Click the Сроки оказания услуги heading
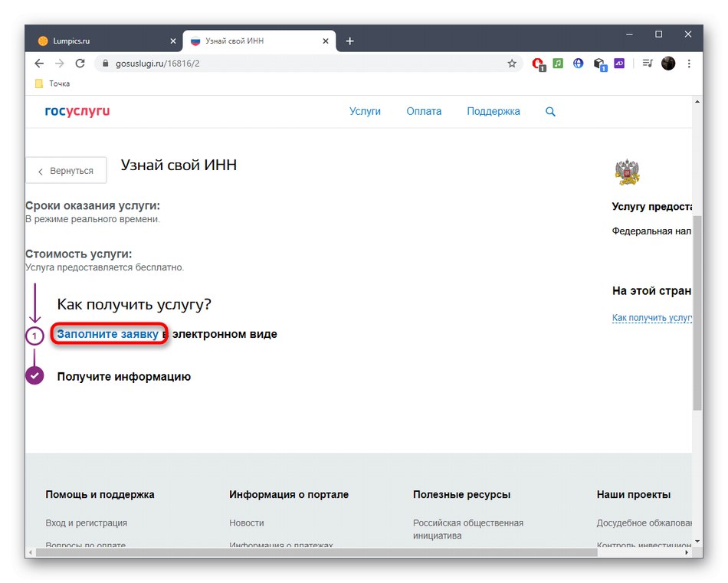The width and height of the screenshot is (728, 583). tap(93, 205)
